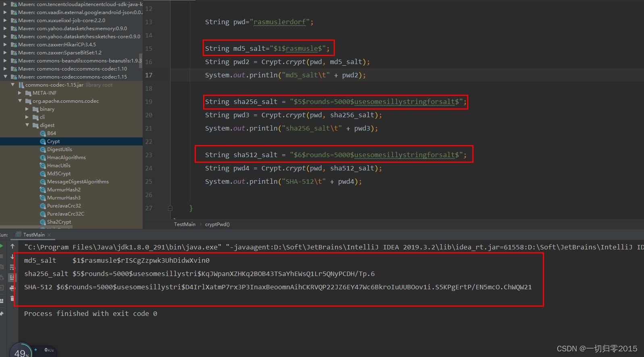Restore layout icon in Run panel
The image size is (644, 357).
[2, 300]
